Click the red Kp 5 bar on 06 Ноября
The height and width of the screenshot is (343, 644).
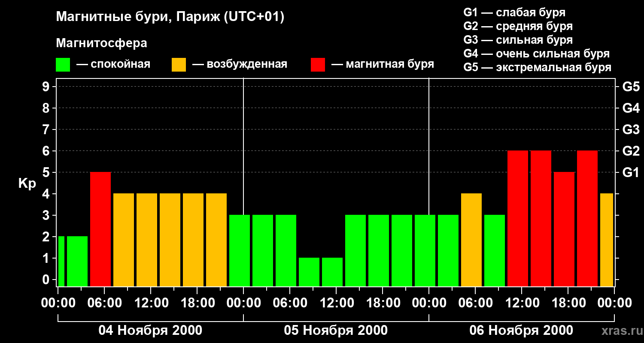coord(564,229)
